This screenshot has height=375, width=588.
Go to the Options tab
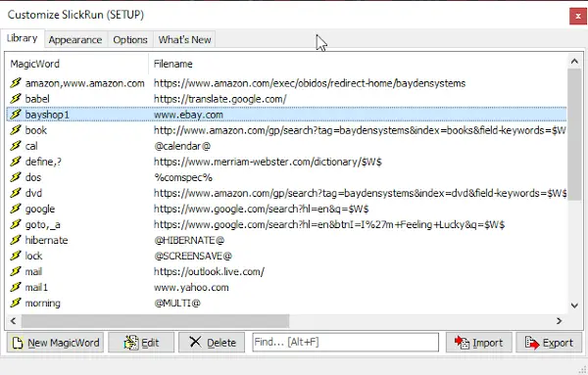(x=130, y=40)
